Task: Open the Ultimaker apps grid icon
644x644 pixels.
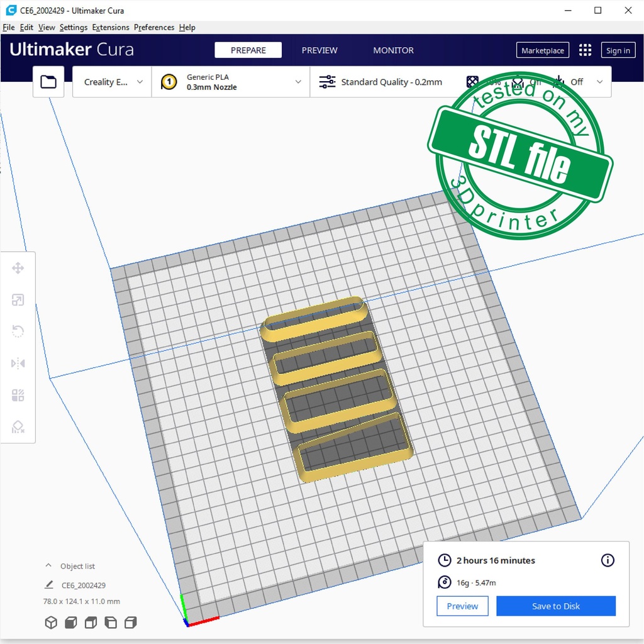Action: pyautogui.click(x=585, y=50)
